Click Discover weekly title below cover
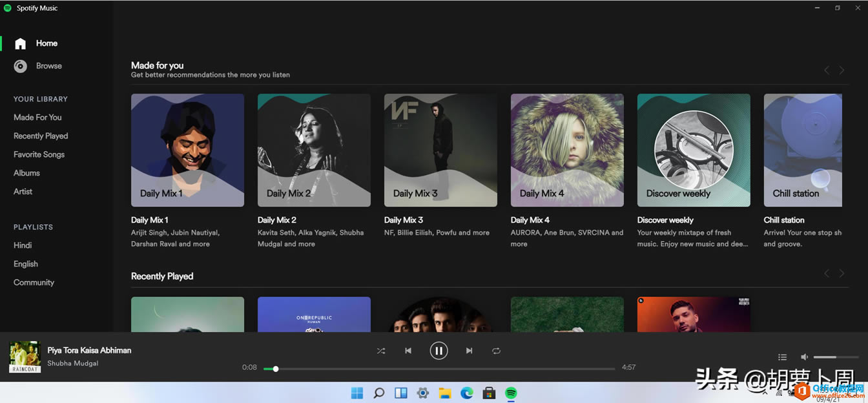Screen dimensions: 868x403 click(665, 220)
